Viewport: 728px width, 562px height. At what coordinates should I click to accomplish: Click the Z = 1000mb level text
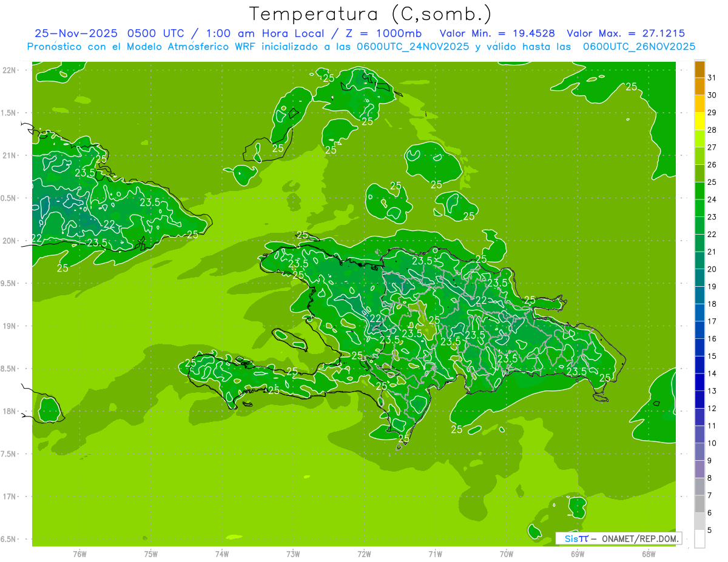pos(383,33)
